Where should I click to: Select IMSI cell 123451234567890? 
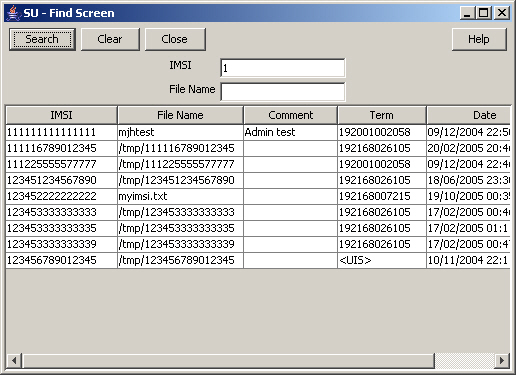pos(62,180)
